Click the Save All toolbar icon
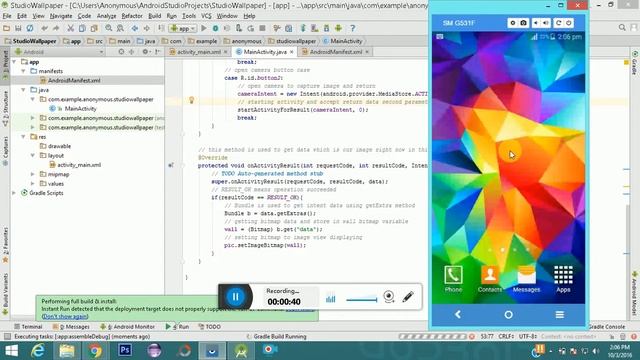The image size is (640, 360). click(x=18, y=28)
